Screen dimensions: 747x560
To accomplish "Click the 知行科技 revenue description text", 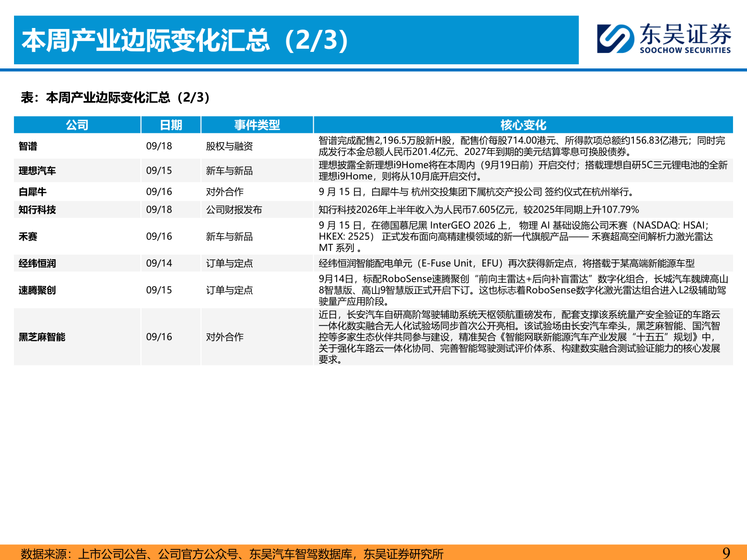I will [479, 210].
